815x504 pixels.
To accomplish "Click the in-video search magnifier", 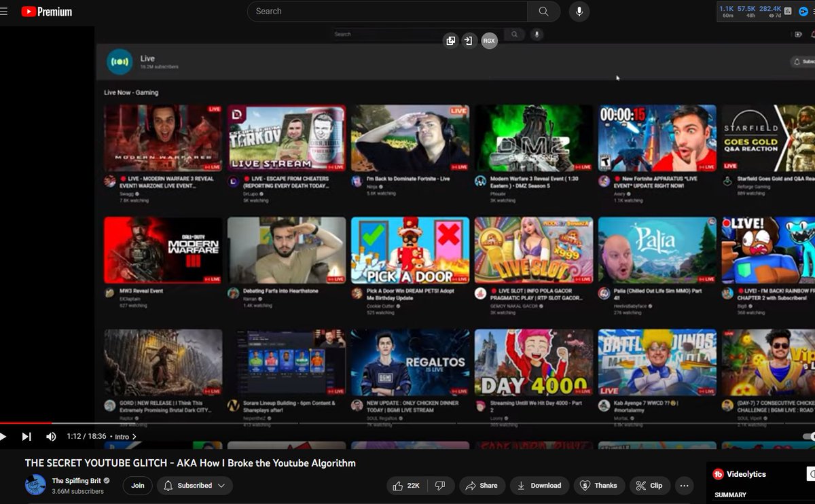I will coord(515,34).
